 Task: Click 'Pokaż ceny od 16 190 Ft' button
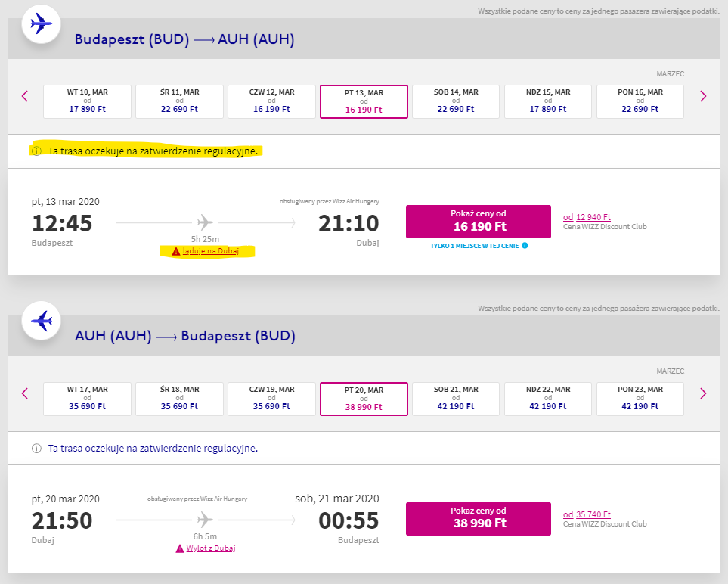pyautogui.click(x=479, y=222)
